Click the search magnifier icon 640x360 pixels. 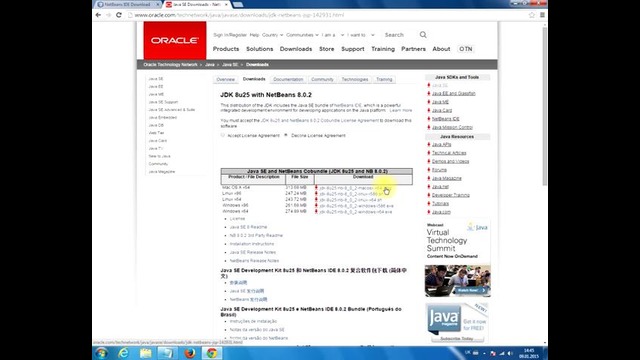pos(423,35)
